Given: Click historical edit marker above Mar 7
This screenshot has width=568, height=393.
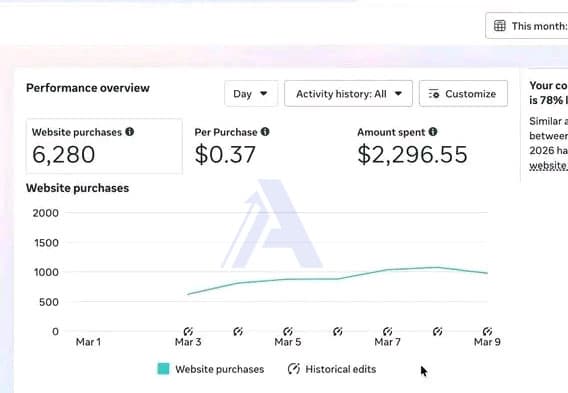Looking at the screenshot, I should [x=388, y=331].
